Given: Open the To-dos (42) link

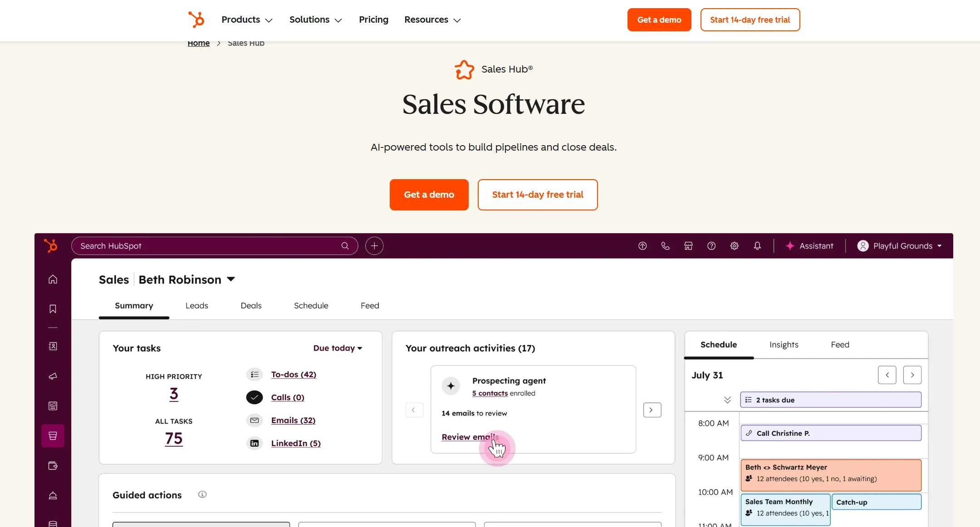Looking at the screenshot, I should 294,375.
